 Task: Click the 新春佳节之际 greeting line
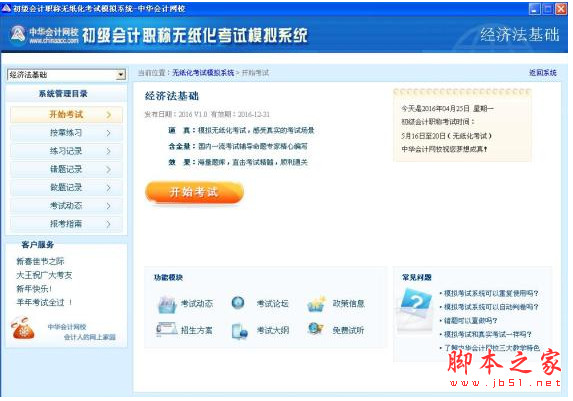click(40, 261)
